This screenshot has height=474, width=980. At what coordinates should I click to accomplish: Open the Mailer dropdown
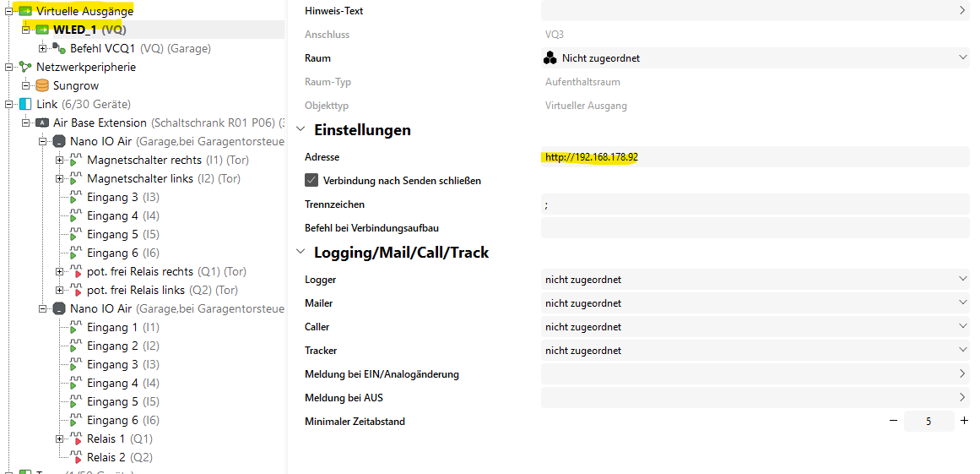(x=962, y=302)
